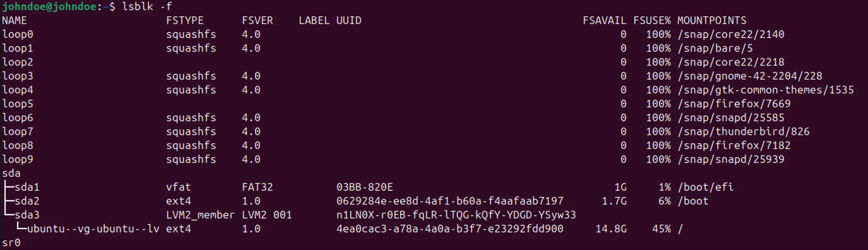Screen dimensions: 868x250
Task: Select the ubuntu--vg-ubuntu--lv volume entry
Action: coord(93,229)
